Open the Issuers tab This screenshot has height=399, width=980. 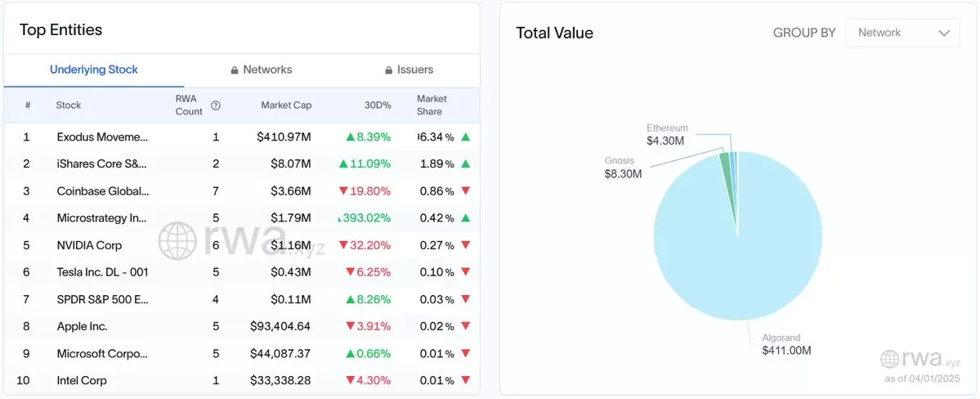point(409,69)
